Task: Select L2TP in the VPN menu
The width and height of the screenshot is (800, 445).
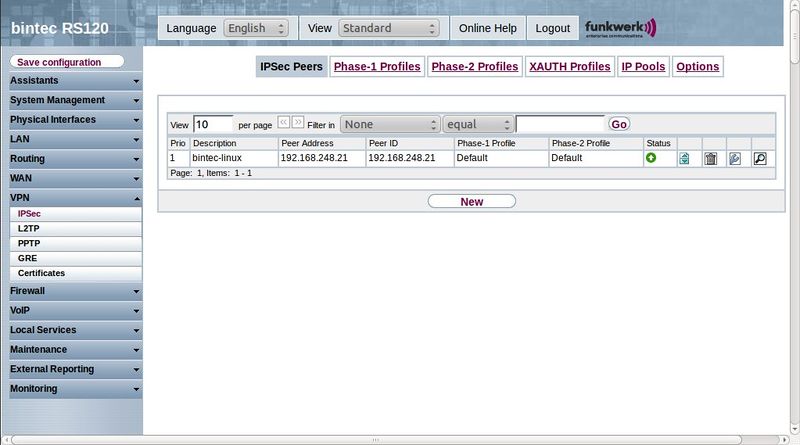Action: [29, 228]
